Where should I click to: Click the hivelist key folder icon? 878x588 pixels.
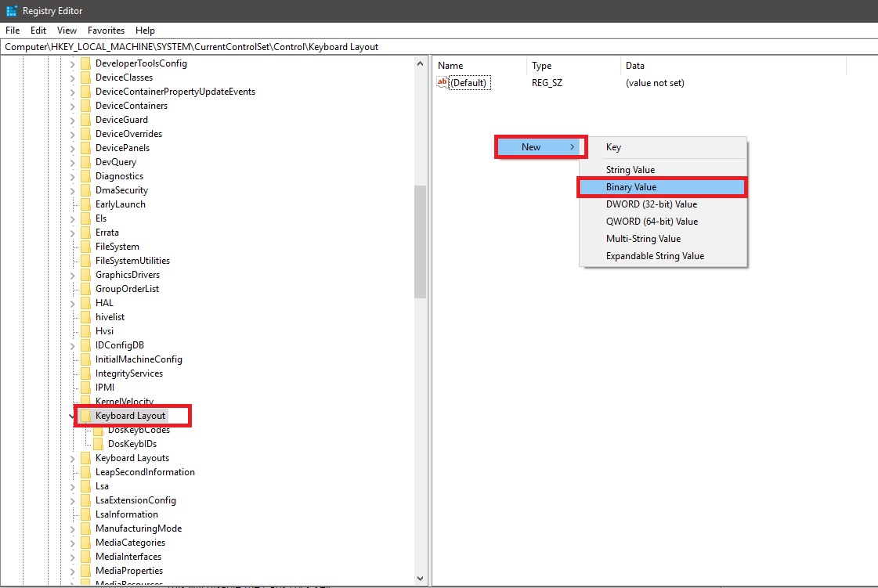pyautogui.click(x=85, y=317)
